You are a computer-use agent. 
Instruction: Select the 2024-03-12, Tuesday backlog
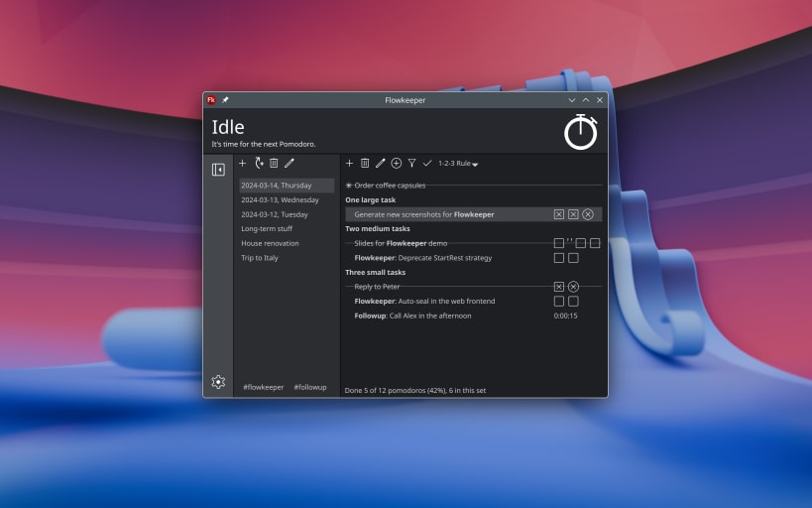click(287, 214)
